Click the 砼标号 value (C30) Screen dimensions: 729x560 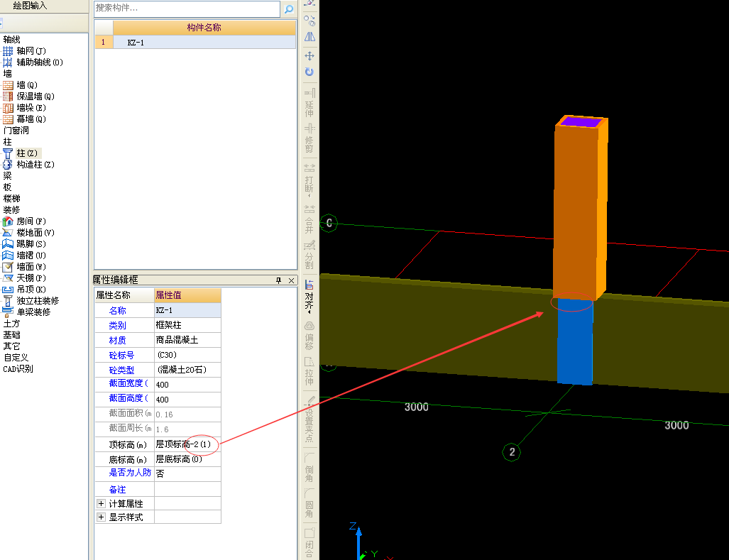point(187,355)
